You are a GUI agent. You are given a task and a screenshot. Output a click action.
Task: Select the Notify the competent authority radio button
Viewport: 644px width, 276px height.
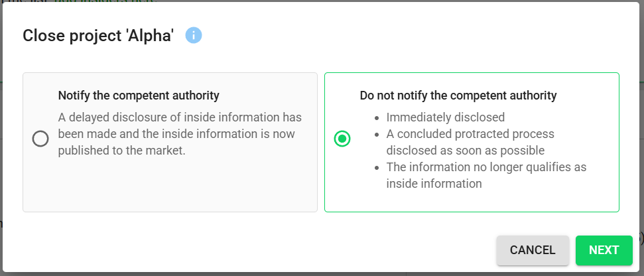[40, 139]
